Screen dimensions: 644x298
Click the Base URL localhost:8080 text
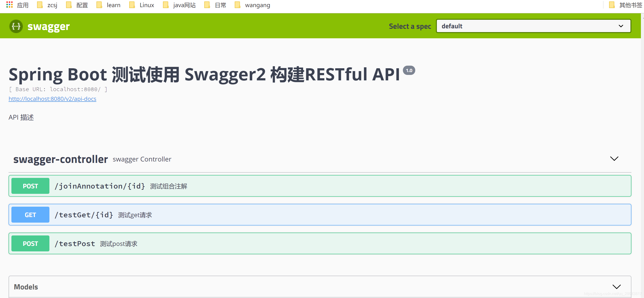coord(58,89)
